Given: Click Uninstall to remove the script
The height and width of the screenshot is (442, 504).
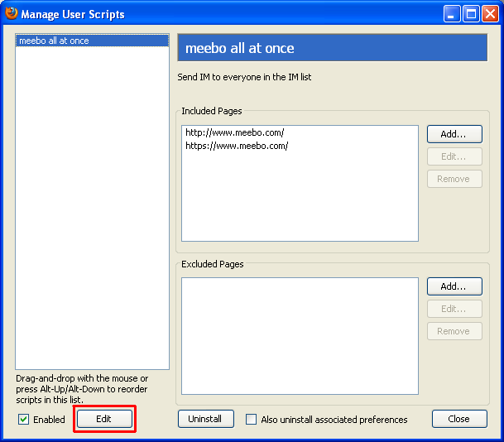Looking at the screenshot, I should tap(206, 419).
